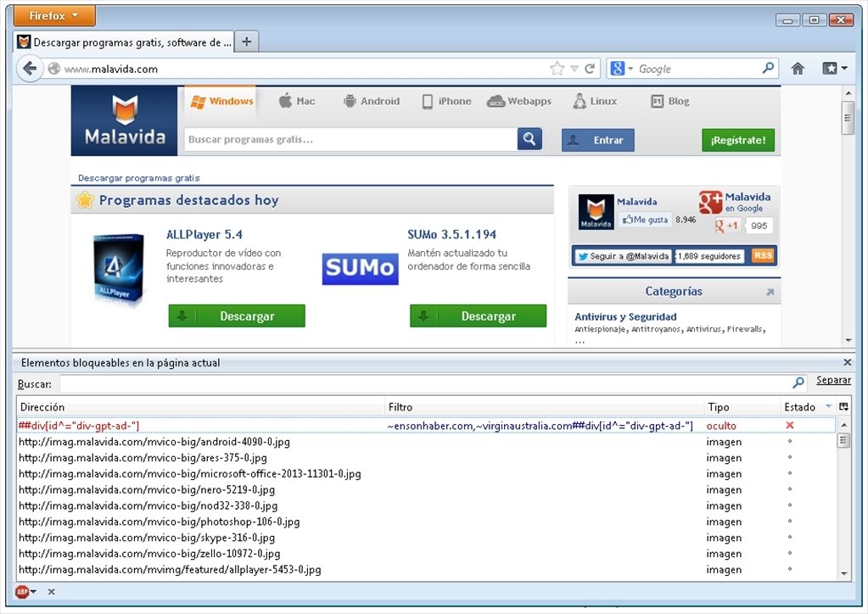Click the magnifier icon in the Buscar field
Viewport: 868px width, 614px height.
coord(798,382)
